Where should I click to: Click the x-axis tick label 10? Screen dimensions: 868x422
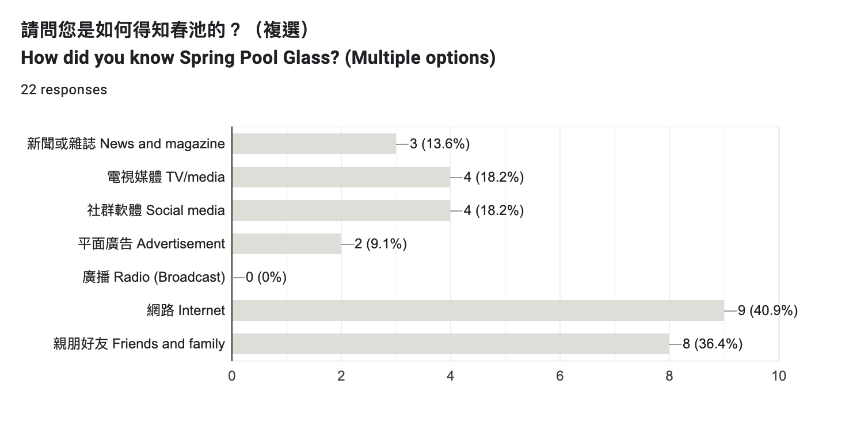779,376
